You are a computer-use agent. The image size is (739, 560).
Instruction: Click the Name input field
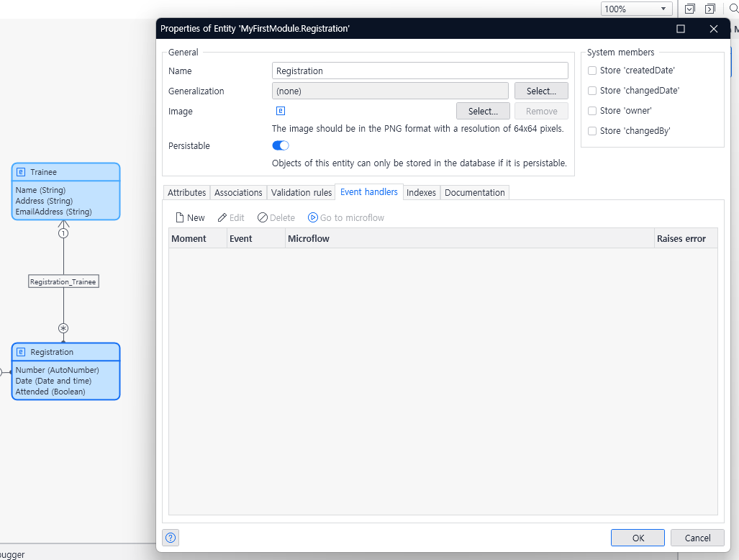[420, 71]
